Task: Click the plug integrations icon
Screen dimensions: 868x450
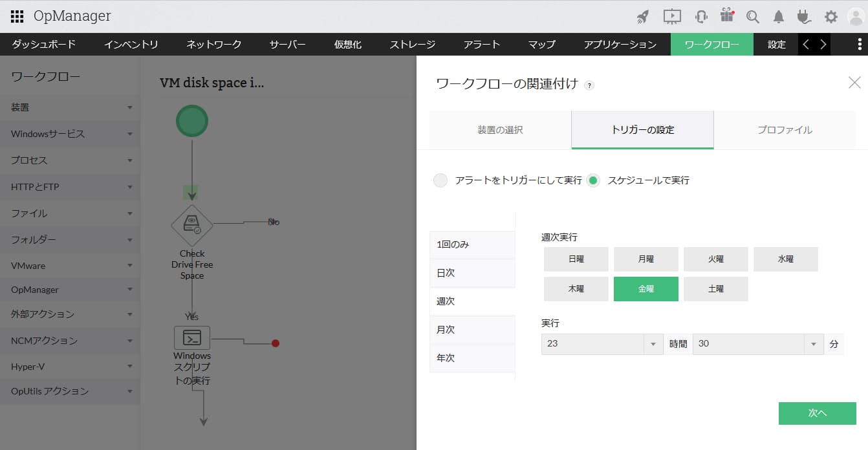Action: click(x=804, y=17)
